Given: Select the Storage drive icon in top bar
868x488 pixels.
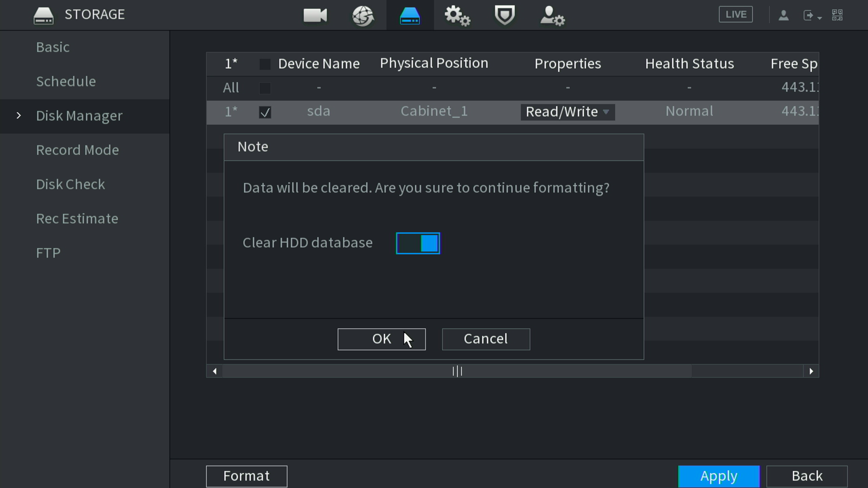Looking at the screenshot, I should (410, 15).
